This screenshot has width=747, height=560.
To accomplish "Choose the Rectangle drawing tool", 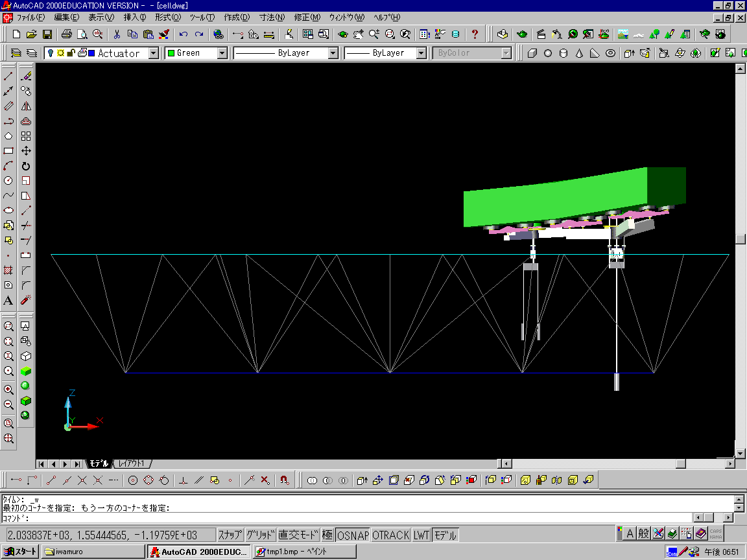I will [8, 151].
